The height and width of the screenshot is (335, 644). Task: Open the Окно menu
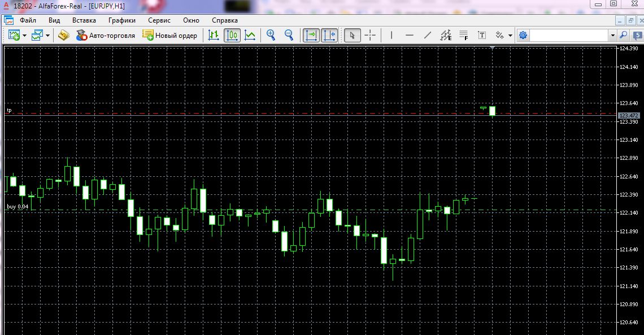click(x=191, y=20)
